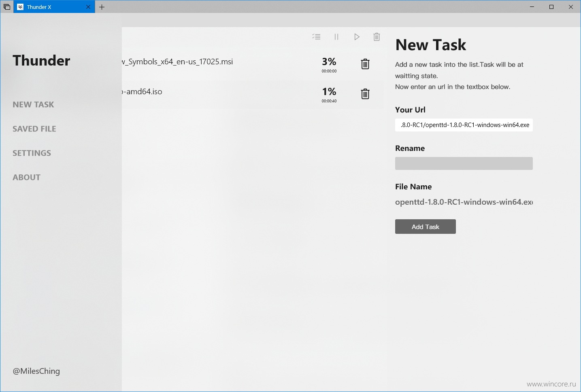
Task: Pause all downloads with the pause icon
Action: (x=336, y=37)
